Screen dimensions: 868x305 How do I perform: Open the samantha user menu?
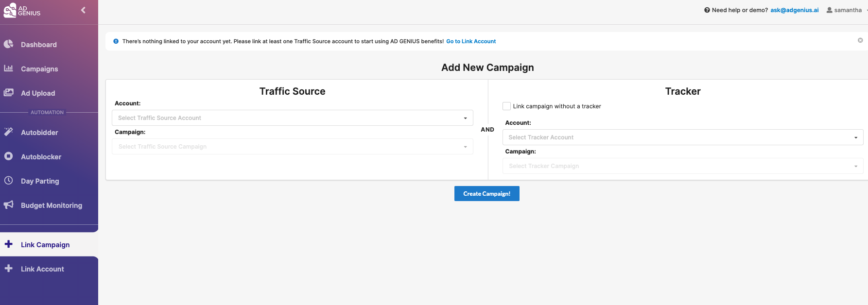pyautogui.click(x=847, y=10)
